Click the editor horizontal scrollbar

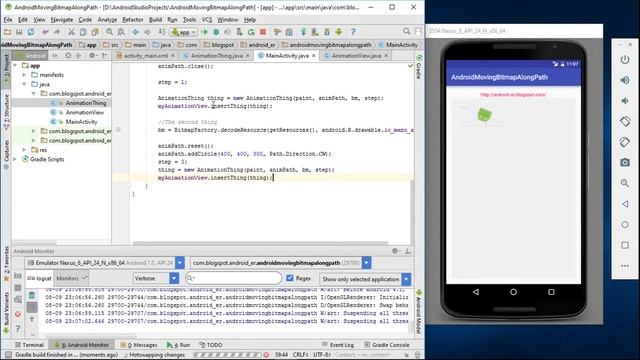(x=260, y=243)
